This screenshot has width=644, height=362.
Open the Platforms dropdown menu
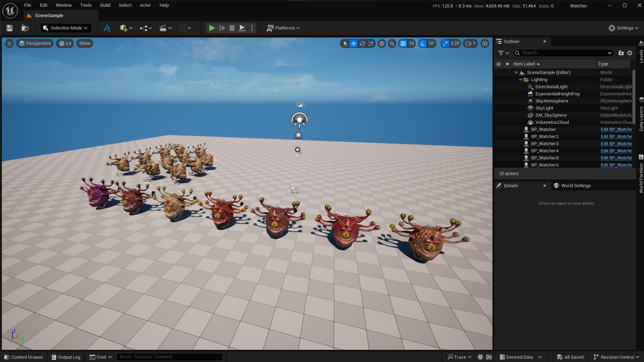[283, 28]
